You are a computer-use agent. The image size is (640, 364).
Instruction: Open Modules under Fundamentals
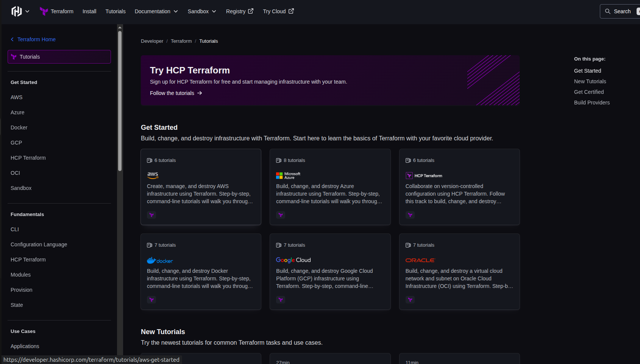coord(20,275)
